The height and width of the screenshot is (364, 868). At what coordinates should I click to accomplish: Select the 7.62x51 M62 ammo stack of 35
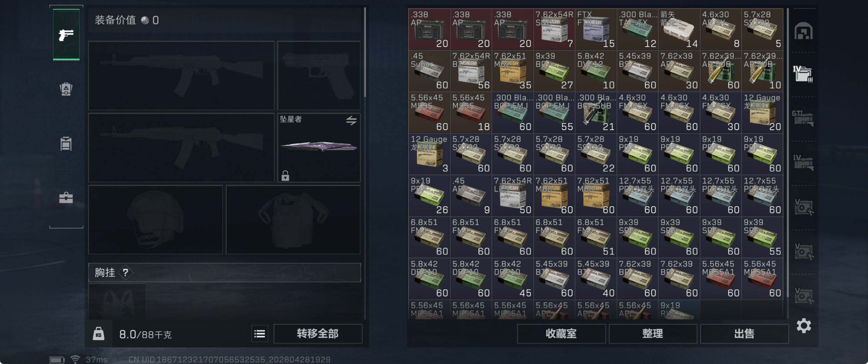click(x=512, y=71)
